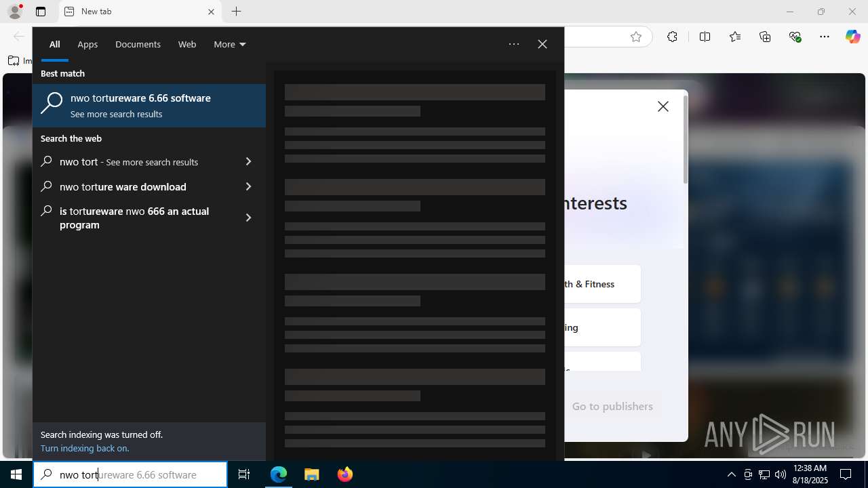The image size is (868, 488).
Task: Open Copilot sidebar icon in Edge
Action: (852, 37)
